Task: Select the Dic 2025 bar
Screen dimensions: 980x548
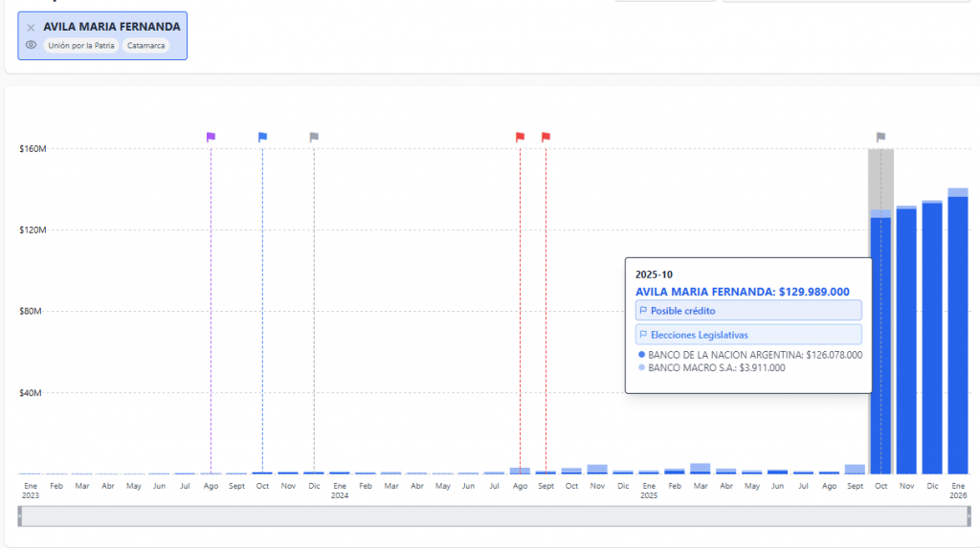Action: pyautogui.click(x=932, y=344)
